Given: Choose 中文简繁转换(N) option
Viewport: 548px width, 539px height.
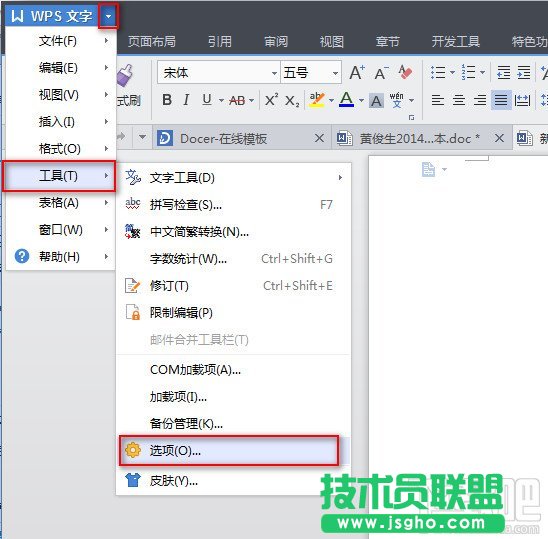Looking at the screenshot, I should pos(233,232).
